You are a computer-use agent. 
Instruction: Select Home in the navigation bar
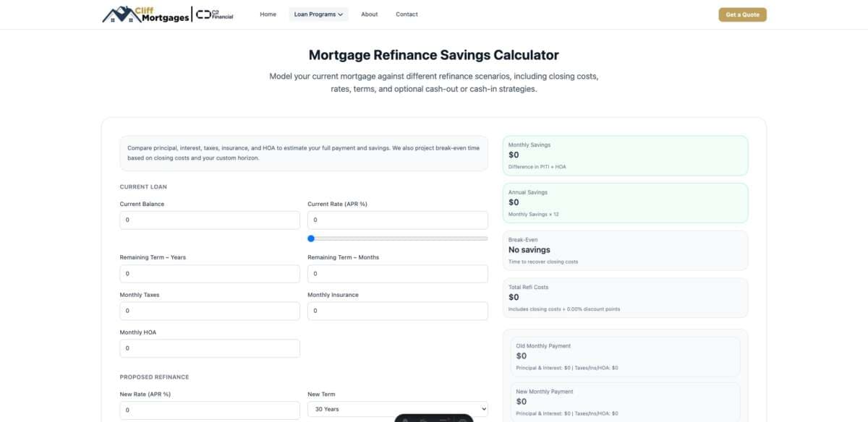point(268,14)
